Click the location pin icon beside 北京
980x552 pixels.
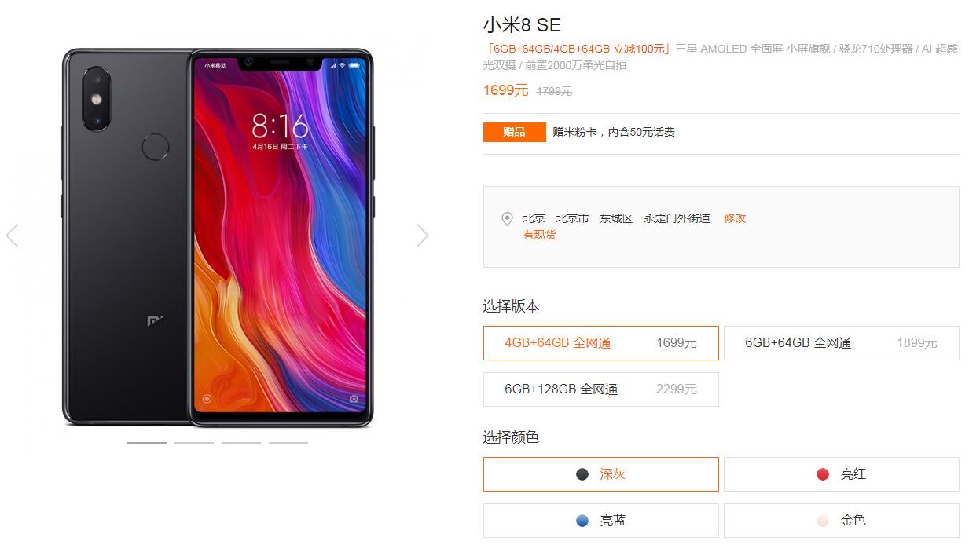pyautogui.click(x=508, y=219)
